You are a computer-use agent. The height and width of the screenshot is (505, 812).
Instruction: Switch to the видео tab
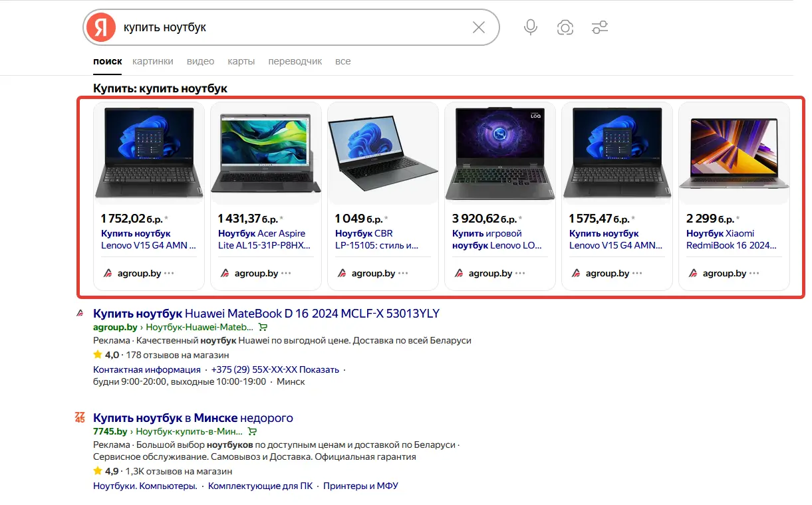point(200,61)
